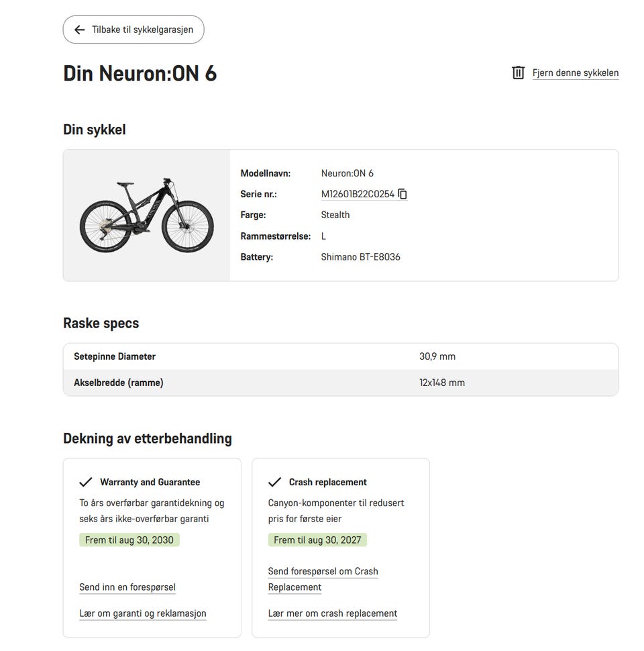Click the Frem til aug 30, 2030 badge
The height and width of the screenshot is (651, 644).
(129, 540)
